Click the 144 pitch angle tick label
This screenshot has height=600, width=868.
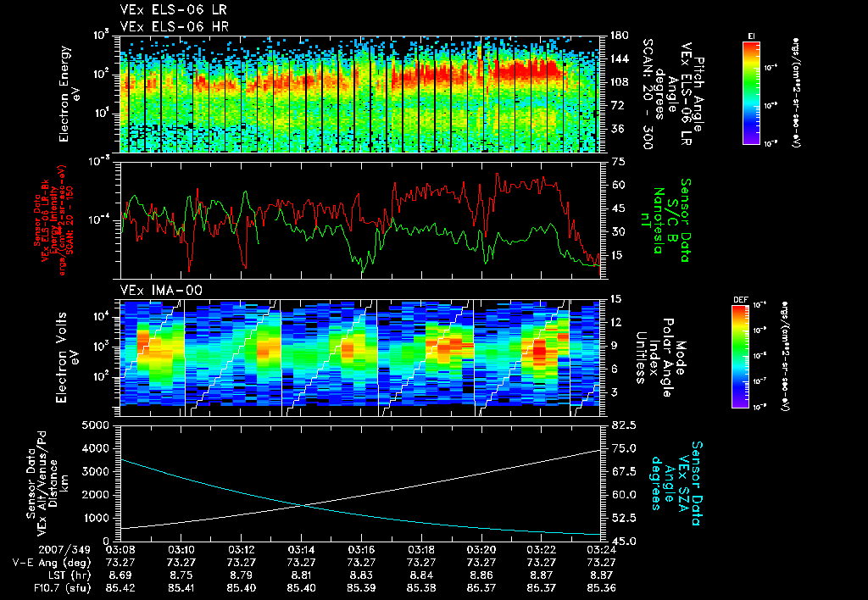click(619, 58)
